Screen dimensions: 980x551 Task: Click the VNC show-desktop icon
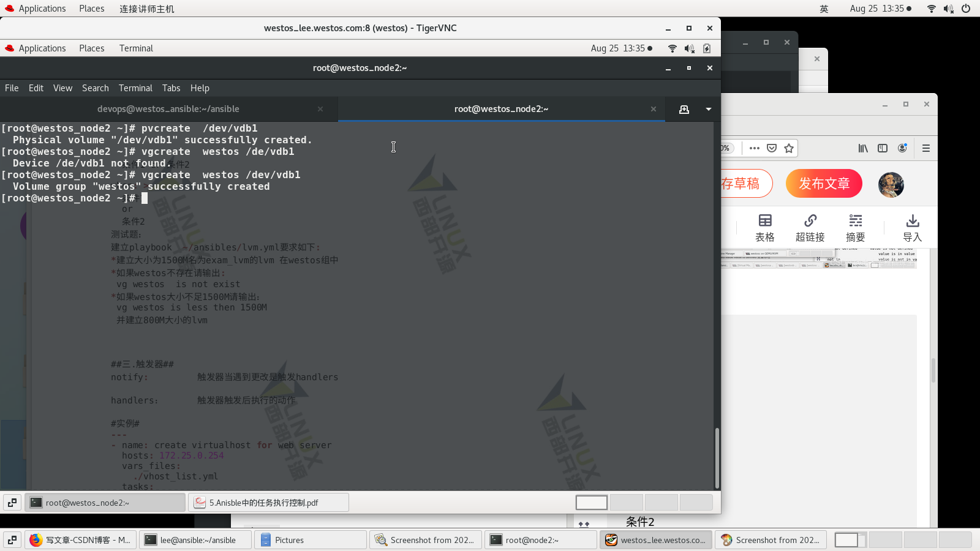pyautogui.click(x=12, y=503)
